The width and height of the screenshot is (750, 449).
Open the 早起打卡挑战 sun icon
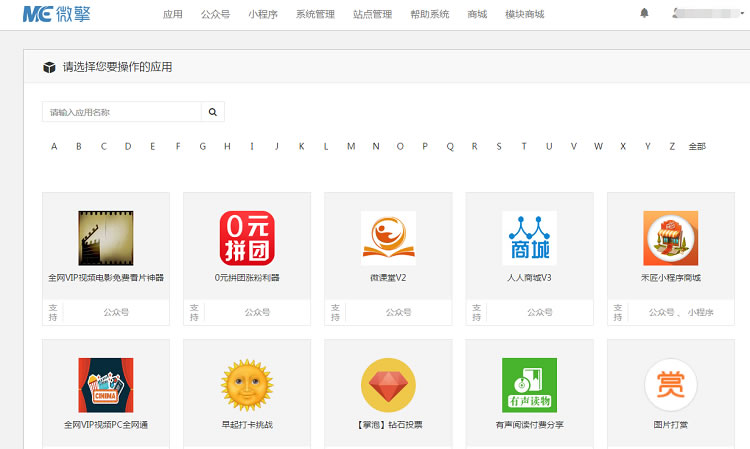(247, 385)
